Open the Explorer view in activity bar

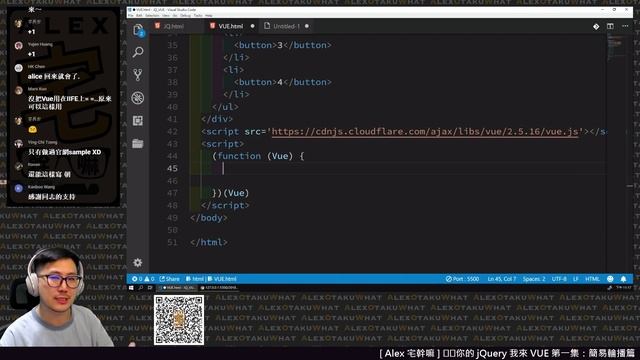coord(138,30)
